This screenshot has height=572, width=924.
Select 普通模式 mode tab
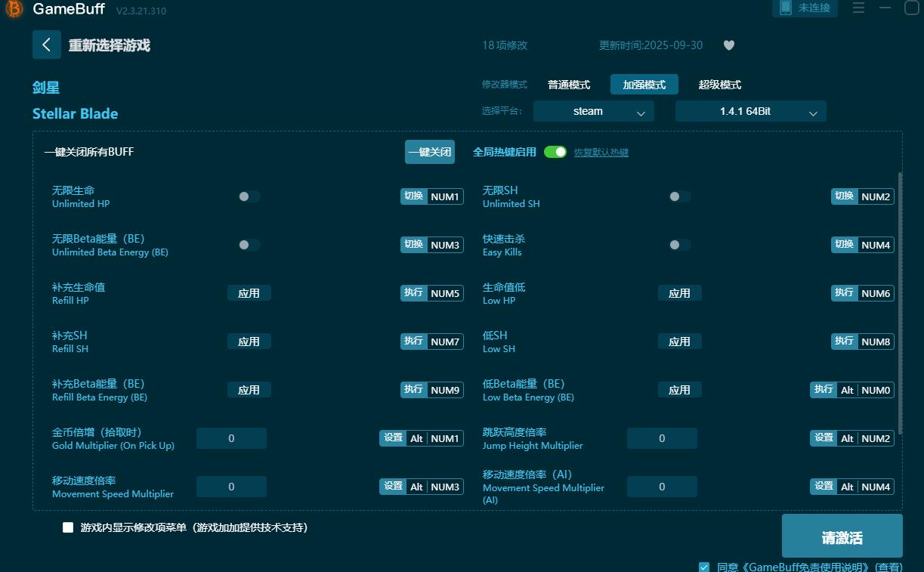click(x=569, y=85)
